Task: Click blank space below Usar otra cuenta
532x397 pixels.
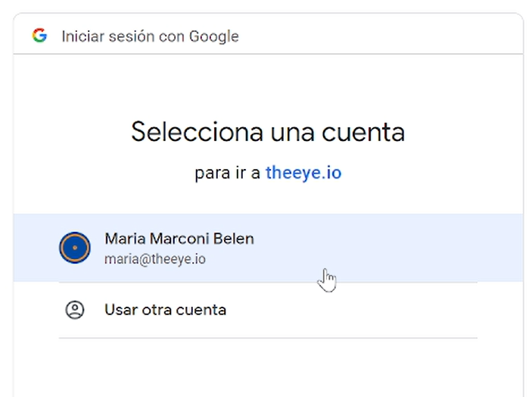Action: (268, 367)
